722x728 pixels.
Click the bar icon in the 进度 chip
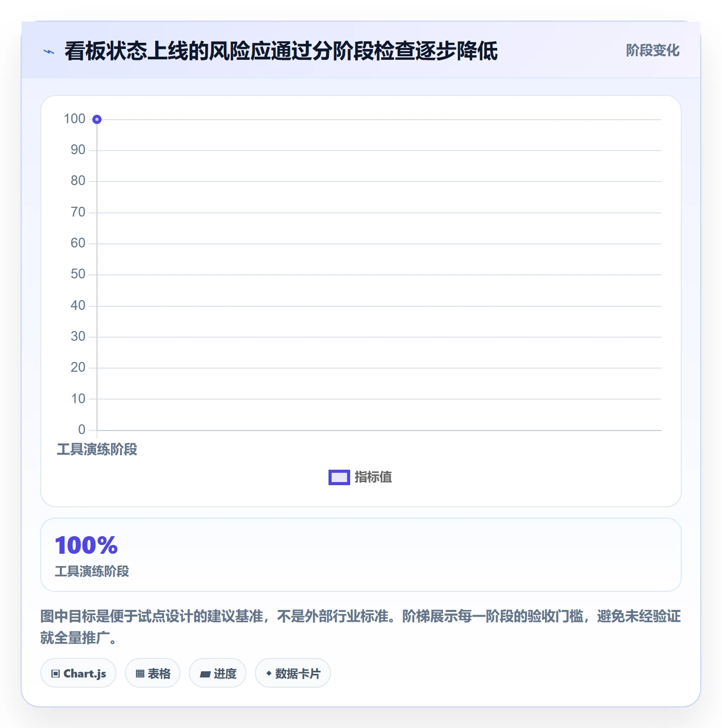click(205, 674)
